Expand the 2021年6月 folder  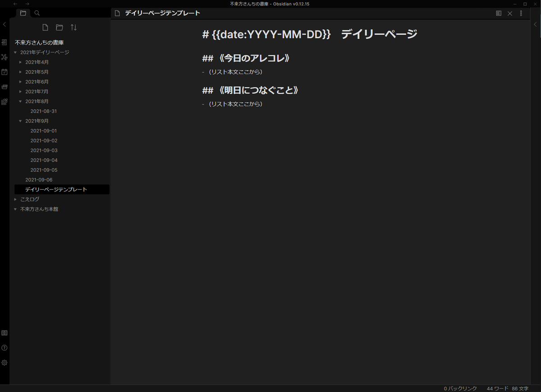20,82
